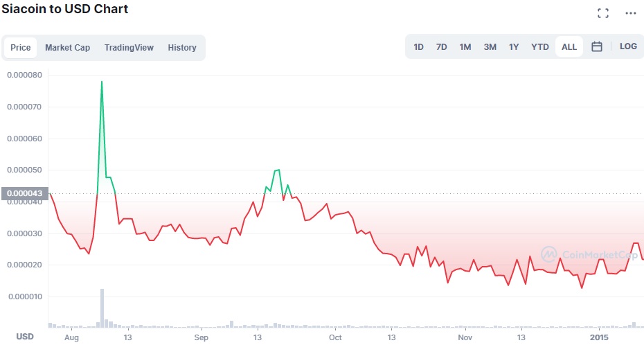644x345 pixels.
Task: Click the Aug x-axis date label
Action: [71, 337]
